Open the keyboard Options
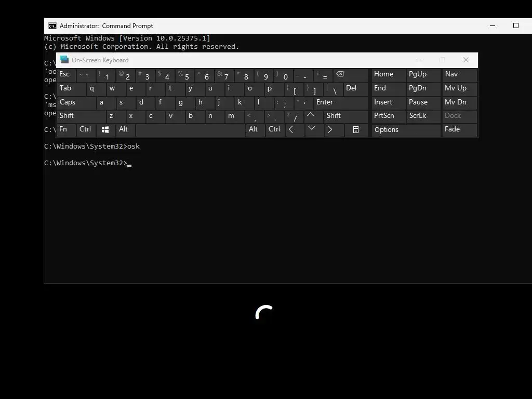 pyautogui.click(x=406, y=130)
